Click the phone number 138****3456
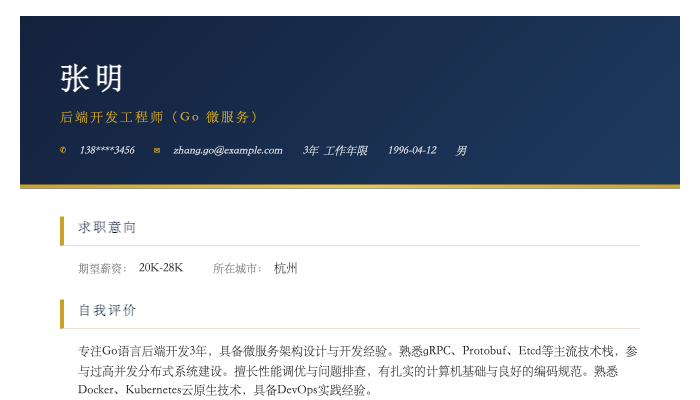The width and height of the screenshot is (700, 400). pos(107,150)
